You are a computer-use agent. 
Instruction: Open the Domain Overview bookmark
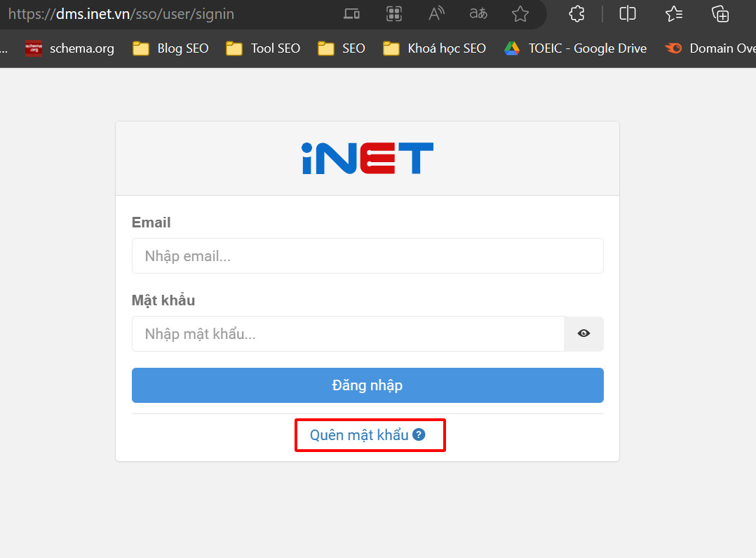(x=710, y=48)
